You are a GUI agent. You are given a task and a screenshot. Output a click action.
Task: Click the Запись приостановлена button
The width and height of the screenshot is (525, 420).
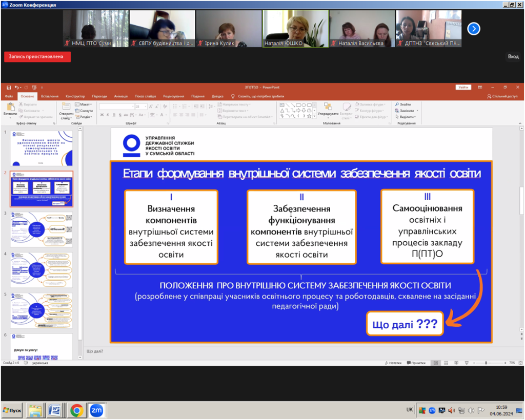click(37, 56)
